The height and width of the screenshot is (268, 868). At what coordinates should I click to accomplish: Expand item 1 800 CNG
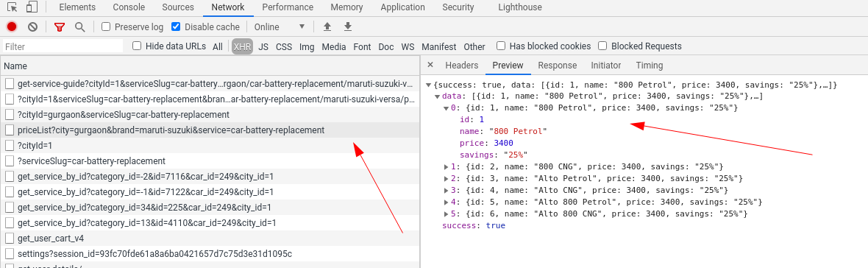[447, 166]
